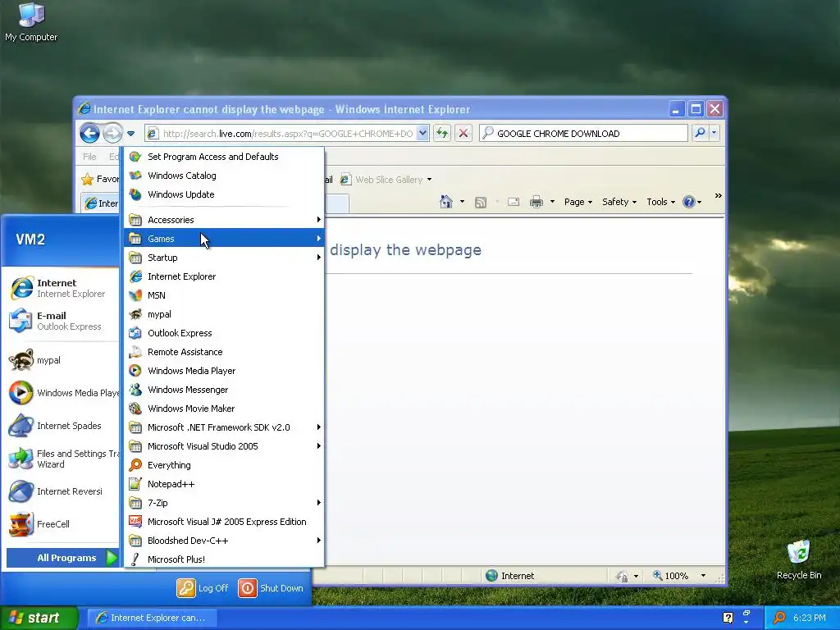Click the Feeds icon in IE command bar
Screen dimensions: 840x630
coord(481,202)
